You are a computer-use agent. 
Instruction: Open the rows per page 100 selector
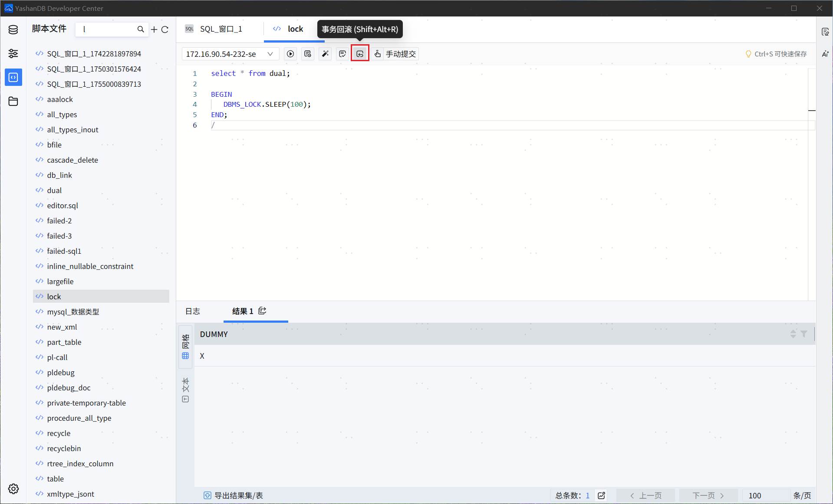tap(765, 495)
